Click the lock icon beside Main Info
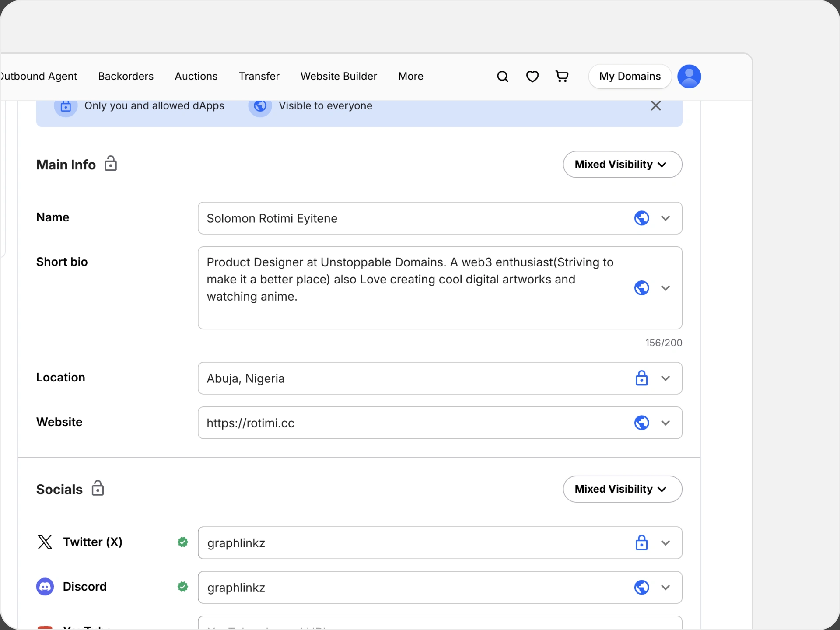Viewport: 840px width, 630px height. (x=111, y=164)
